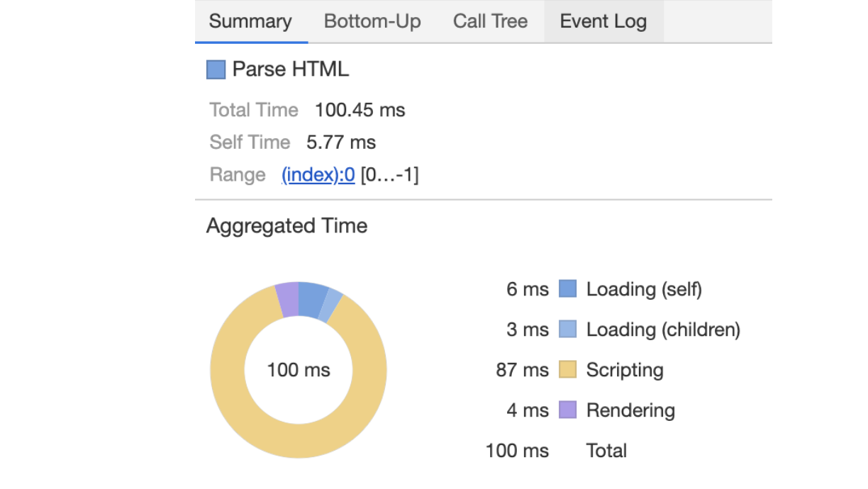Click the 100 ms label in donut center
This screenshot has height=489, width=868.
pyautogui.click(x=299, y=370)
